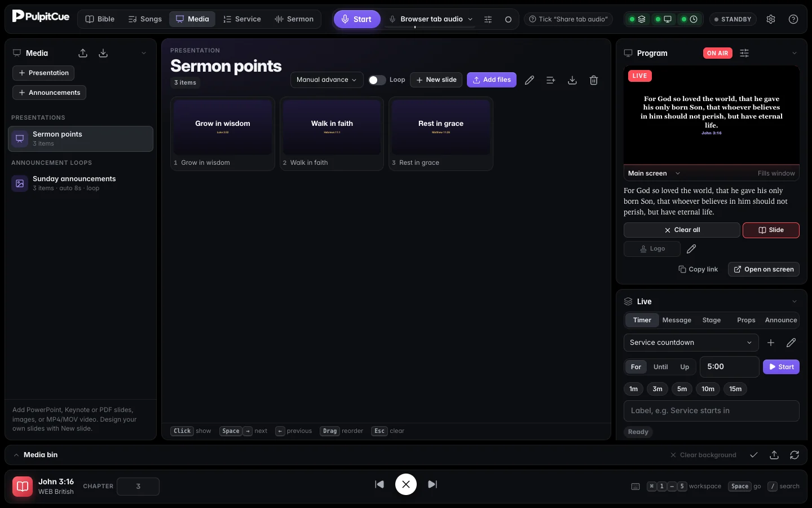
Task: Click the timer label input field
Action: coord(712,411)
